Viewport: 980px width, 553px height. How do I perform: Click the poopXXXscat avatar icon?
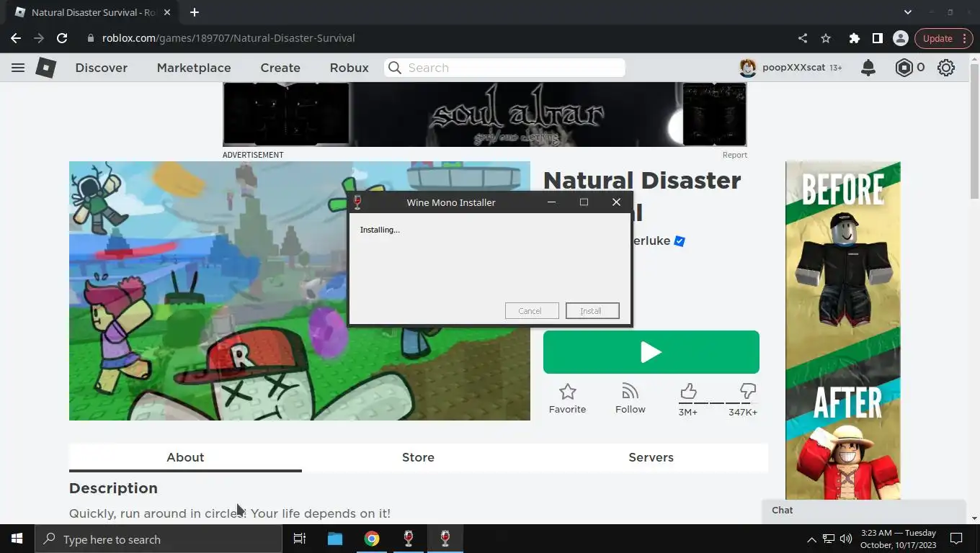(748, 68)
